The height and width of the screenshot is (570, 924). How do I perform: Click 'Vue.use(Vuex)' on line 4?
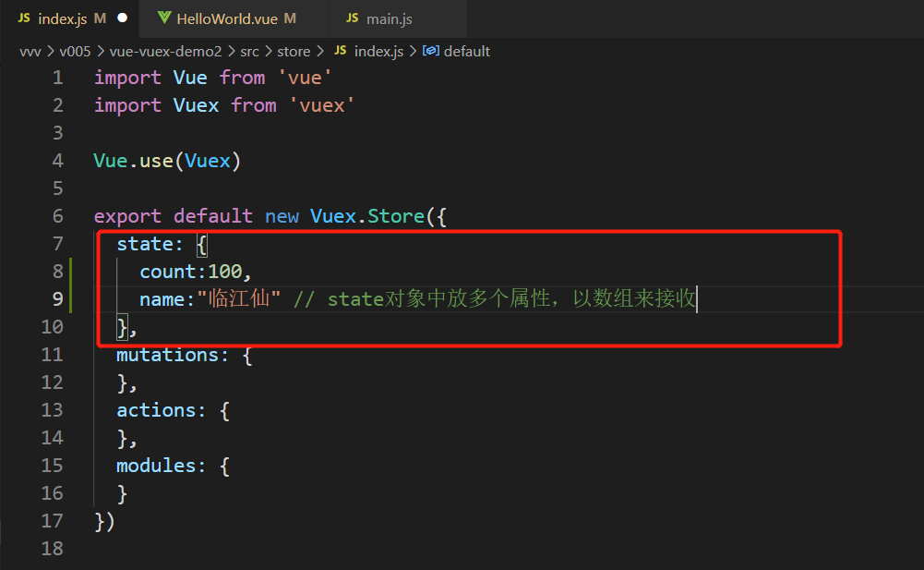pyautogui.click(x=167, y=161)
